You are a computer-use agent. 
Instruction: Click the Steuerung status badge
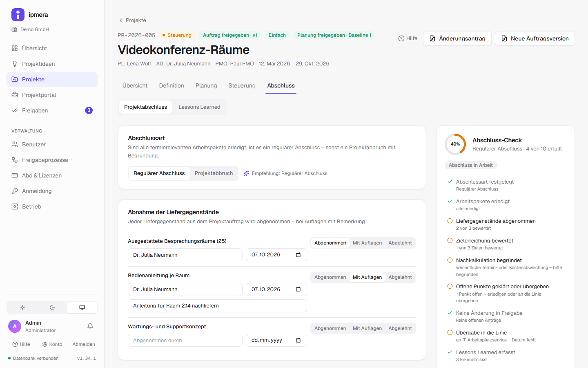point(177,35)
